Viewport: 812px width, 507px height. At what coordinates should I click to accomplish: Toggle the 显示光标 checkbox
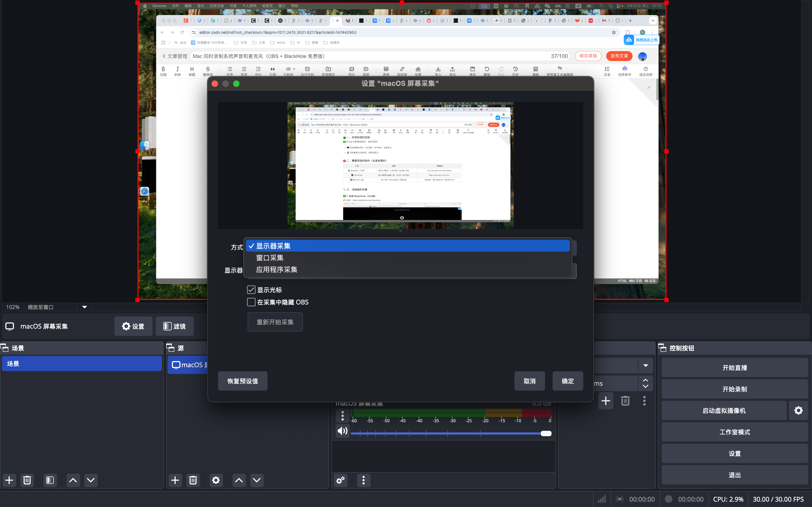click(x=251, y=290)
